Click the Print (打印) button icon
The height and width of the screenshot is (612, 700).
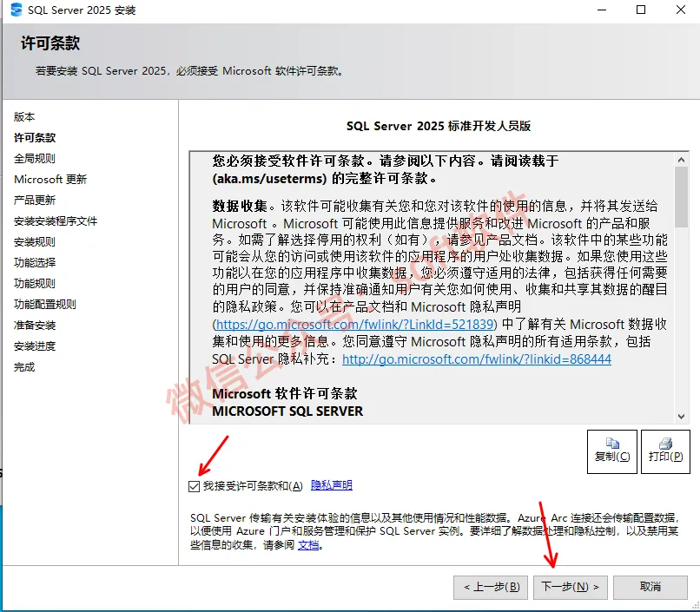click(665, 443)
